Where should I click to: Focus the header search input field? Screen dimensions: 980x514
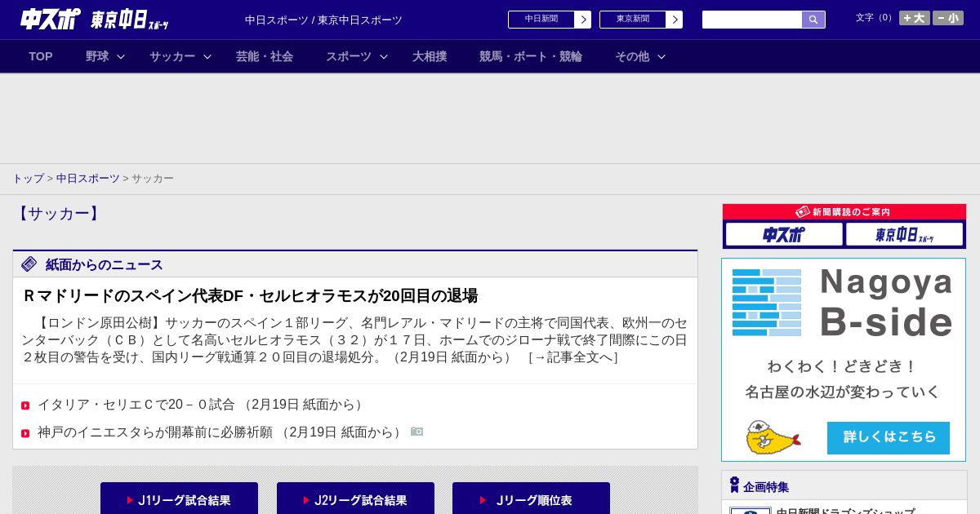(752, 20)
